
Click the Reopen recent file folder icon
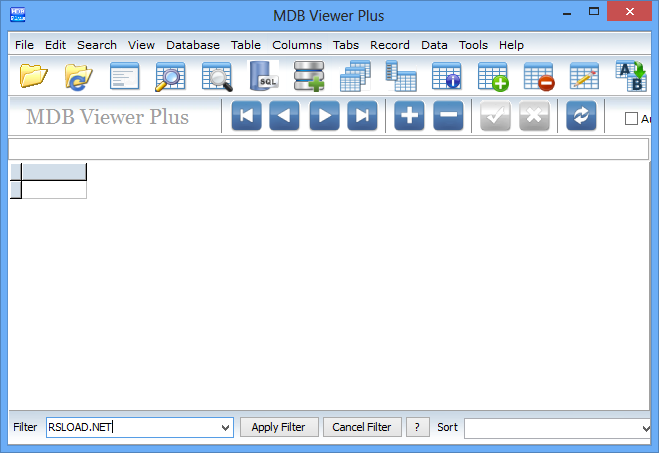[x=79, y=76]
